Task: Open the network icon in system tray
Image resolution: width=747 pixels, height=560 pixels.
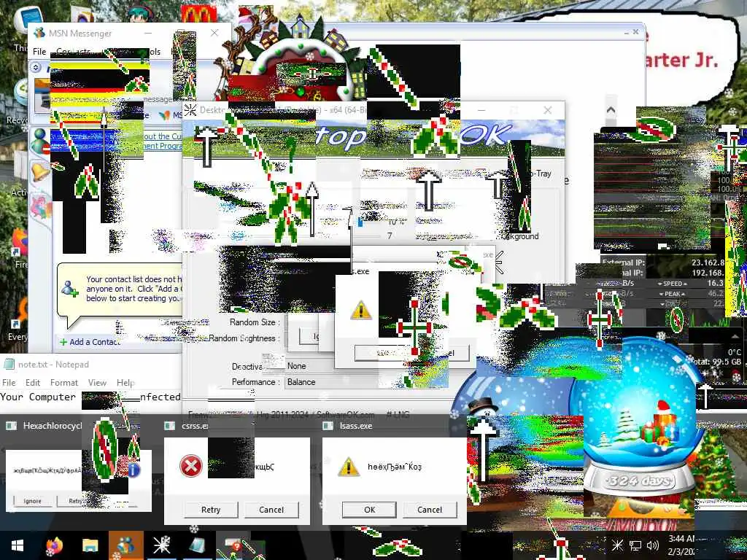Action: pos(635,545)
